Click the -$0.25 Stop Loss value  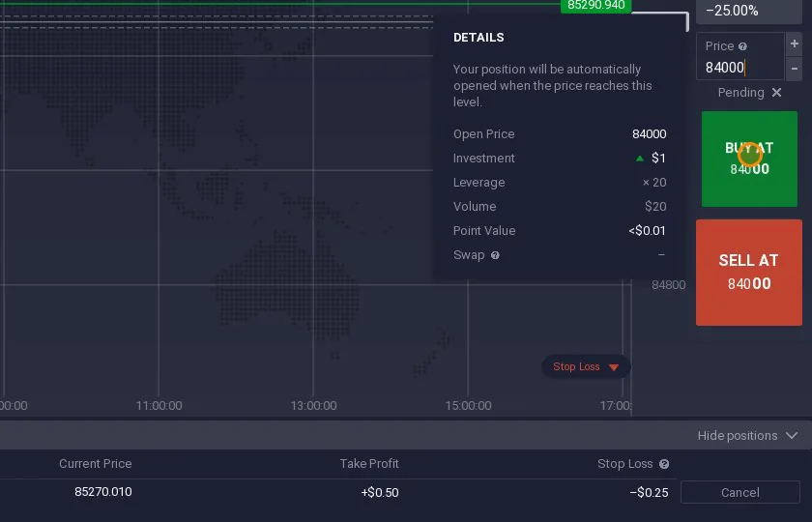point(649,492)
